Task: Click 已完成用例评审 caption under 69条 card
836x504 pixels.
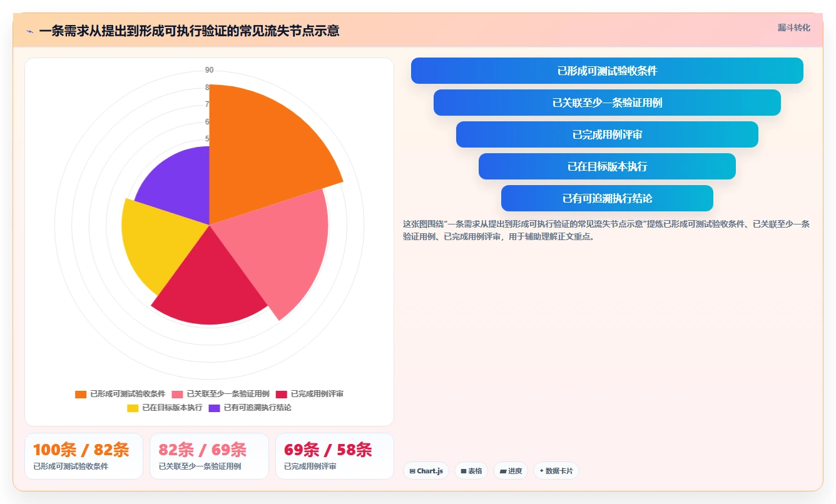Action: [310, 466]
